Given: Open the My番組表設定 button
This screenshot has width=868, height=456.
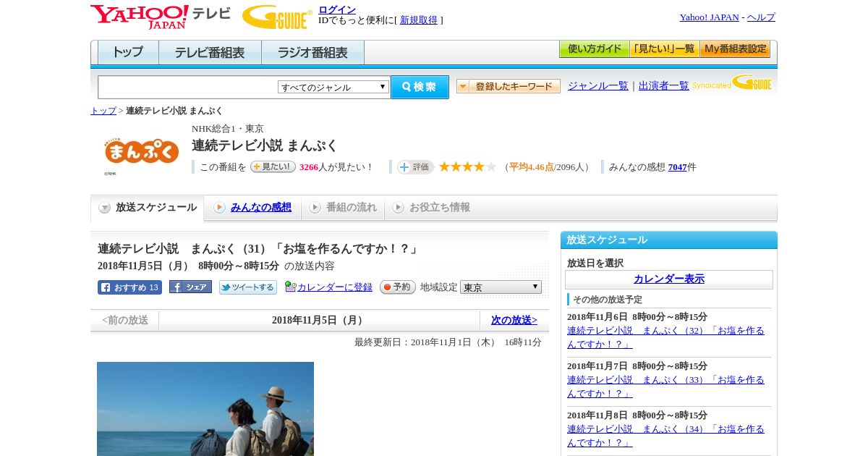Looking at the screenshot, I should point(735,49).
